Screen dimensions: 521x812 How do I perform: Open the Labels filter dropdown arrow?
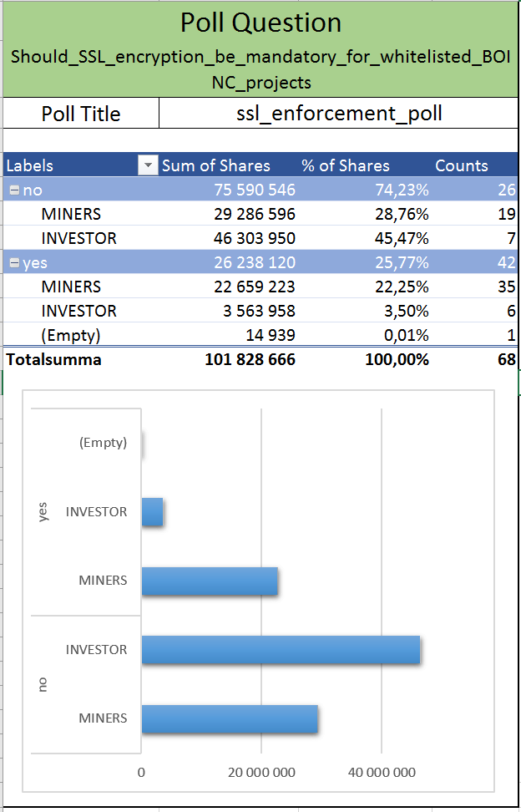pos(148,165)
